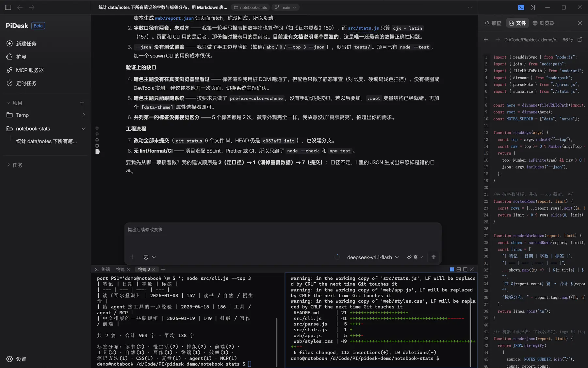This screenshot has height=368, width=588.
Task: Click the left terminal pane scrollbar
Action: 276,342
